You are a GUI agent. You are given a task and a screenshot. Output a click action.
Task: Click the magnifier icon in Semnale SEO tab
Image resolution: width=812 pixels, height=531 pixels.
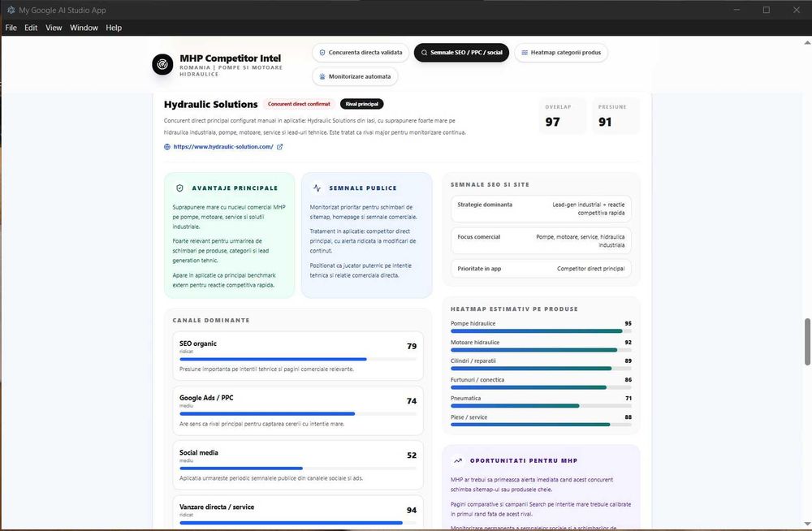(424, 52)
